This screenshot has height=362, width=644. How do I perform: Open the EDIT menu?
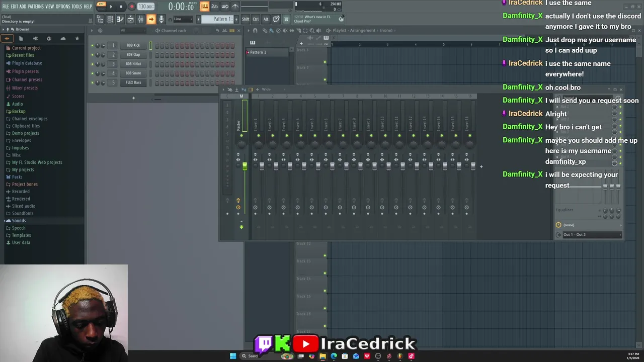coord(15,7)
